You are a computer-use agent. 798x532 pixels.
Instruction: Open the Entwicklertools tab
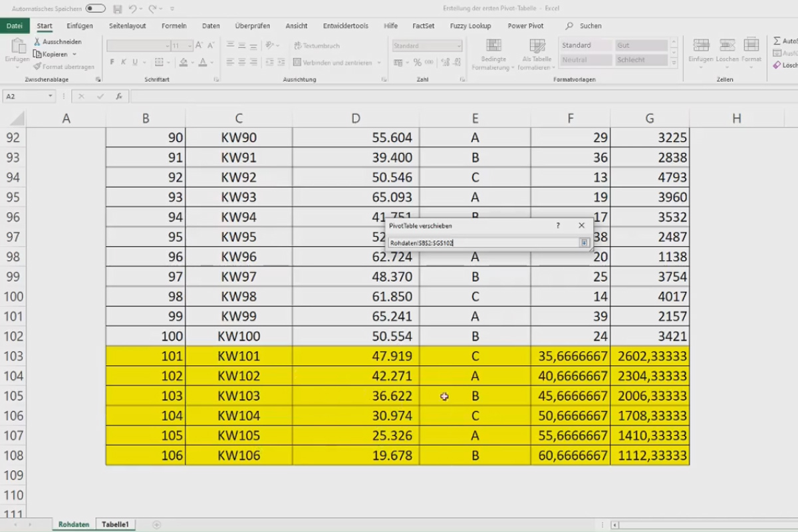pos(346,26)
